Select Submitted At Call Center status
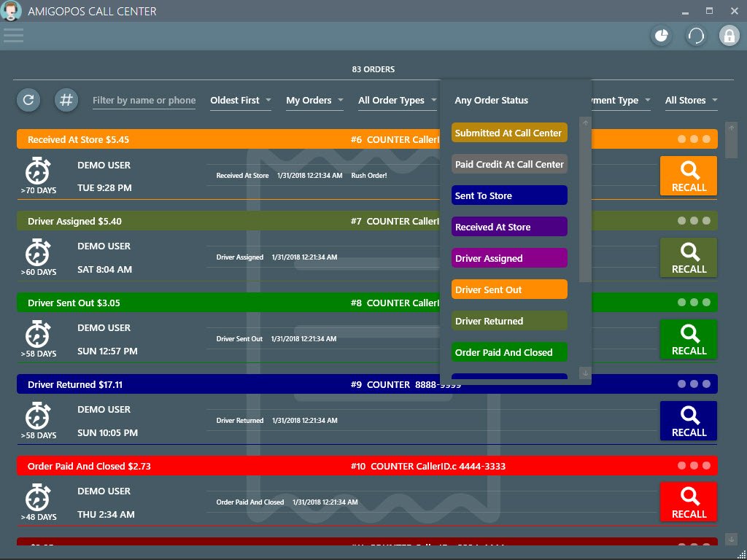Image resolution: width=747 pixels, height=560 pixels. point(509,133)
